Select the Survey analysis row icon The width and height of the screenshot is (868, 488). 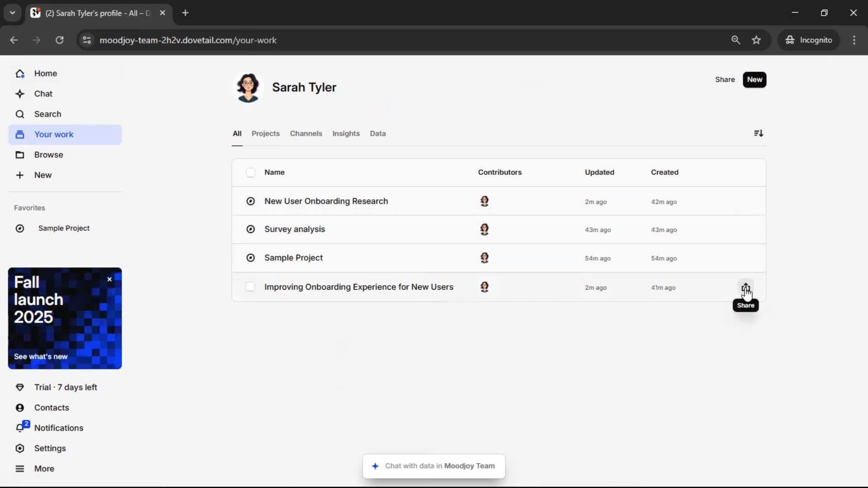click(250, 230)
